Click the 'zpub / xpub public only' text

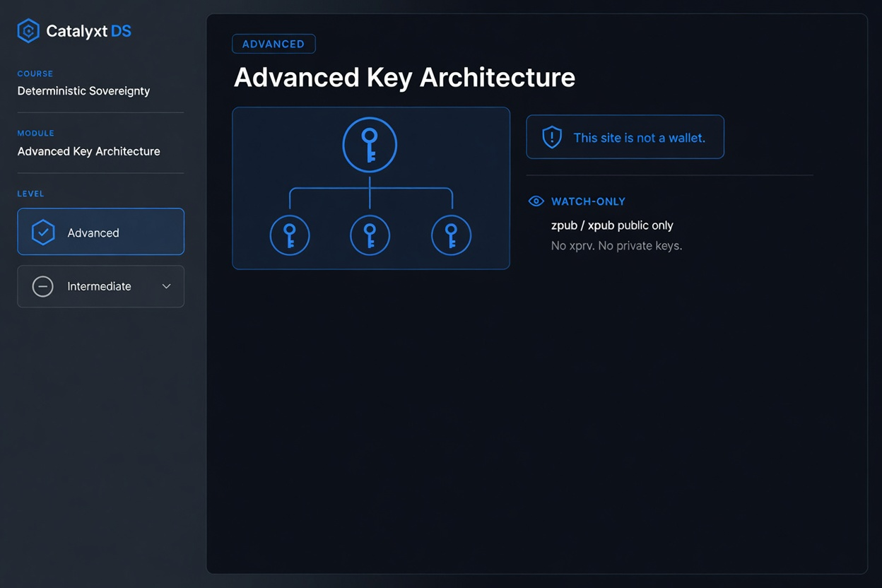coord(612,225)
